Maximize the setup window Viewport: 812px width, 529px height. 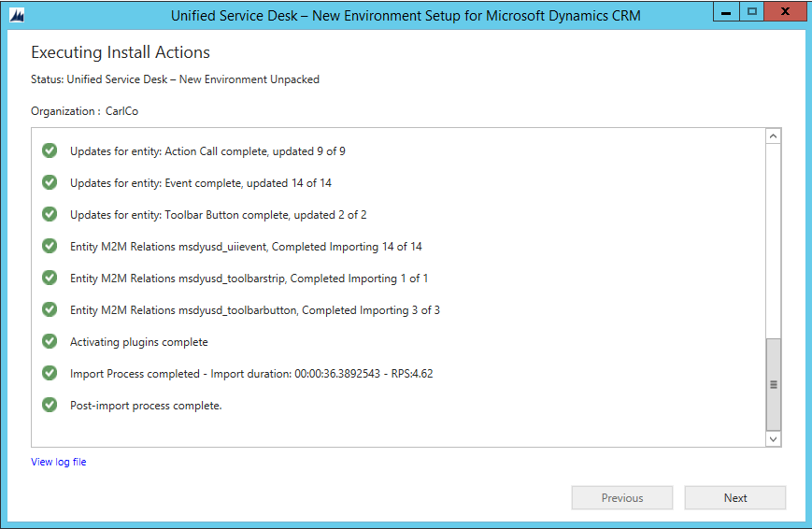coord(752,12)
